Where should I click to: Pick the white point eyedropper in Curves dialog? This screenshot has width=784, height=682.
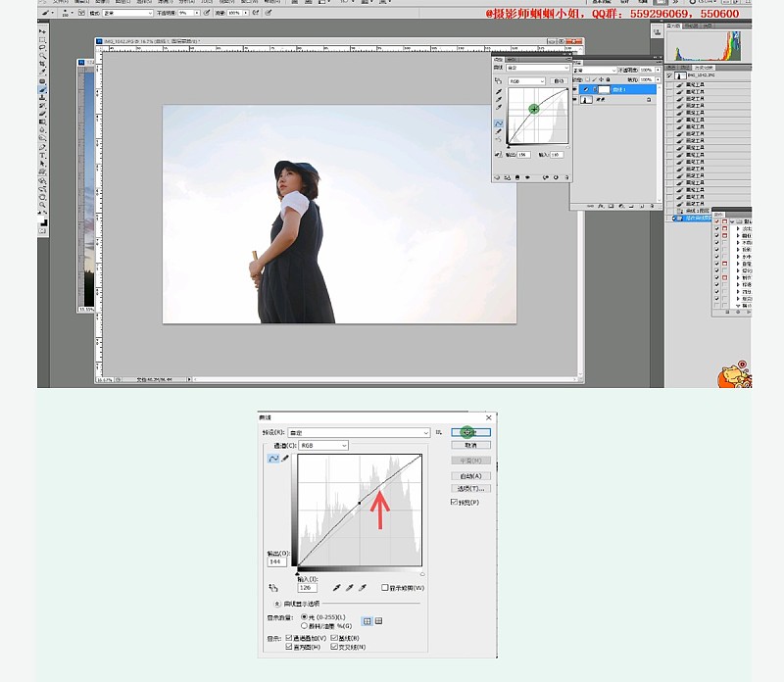[x=362, y=588]
